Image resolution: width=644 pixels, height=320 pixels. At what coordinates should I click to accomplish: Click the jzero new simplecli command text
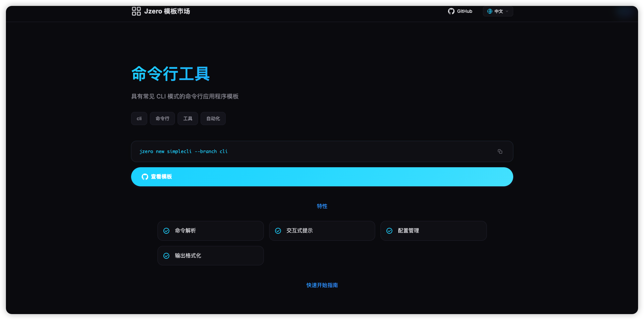183,151
